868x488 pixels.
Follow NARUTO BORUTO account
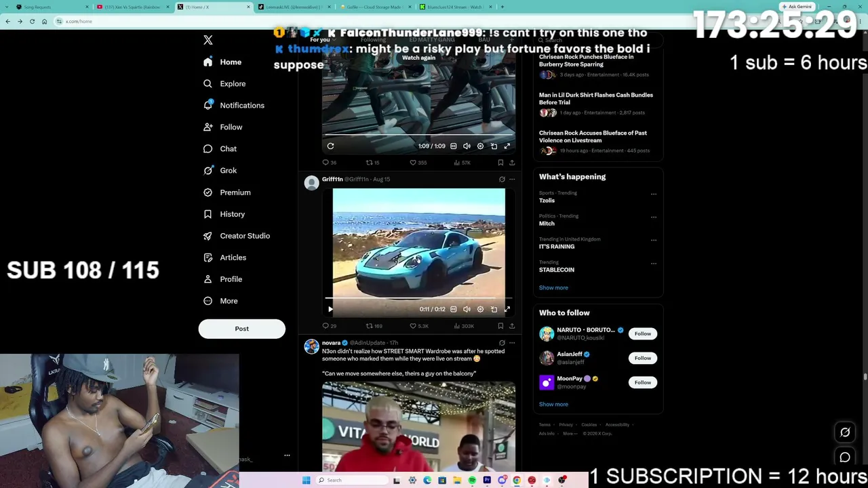click(643, 333)
